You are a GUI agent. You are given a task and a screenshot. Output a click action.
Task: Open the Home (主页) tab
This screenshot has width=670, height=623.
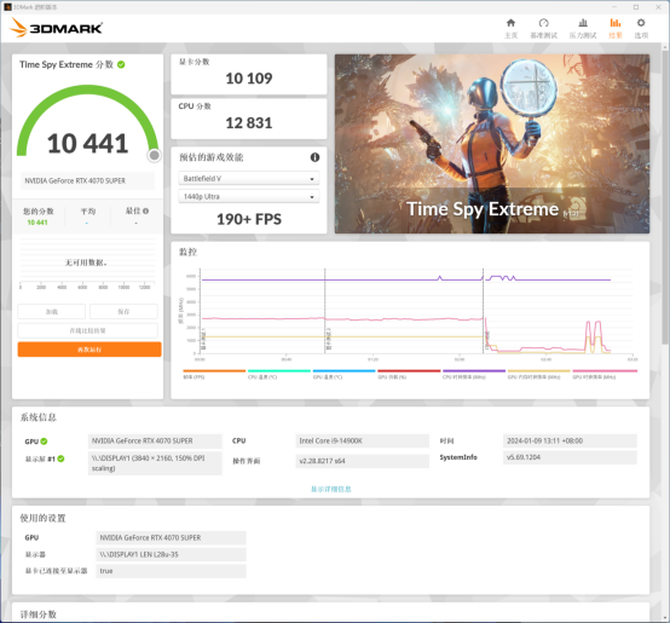coord(511,28)
